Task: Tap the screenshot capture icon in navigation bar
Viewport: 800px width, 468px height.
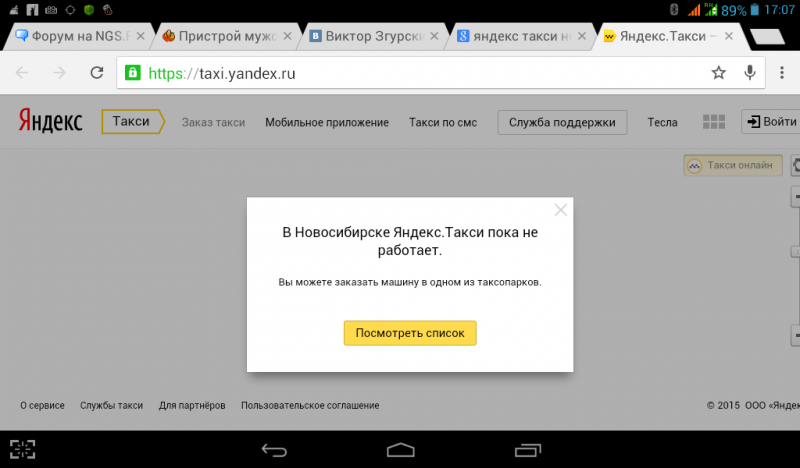Action: (22, 449)
